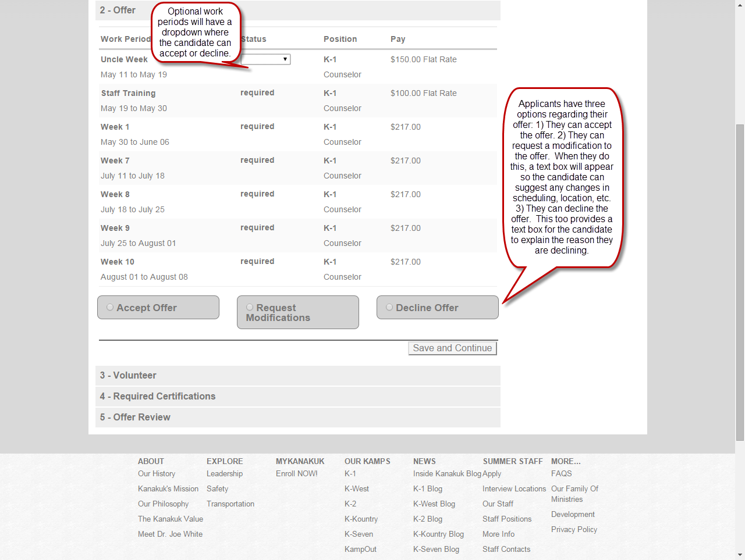Choose the Request Modifications radio option

[x=250, y=308]
